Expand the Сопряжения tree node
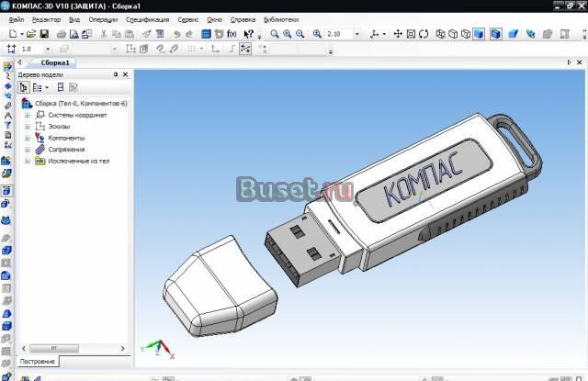This screenshot has height=381, width=588. tap(28, 150)
